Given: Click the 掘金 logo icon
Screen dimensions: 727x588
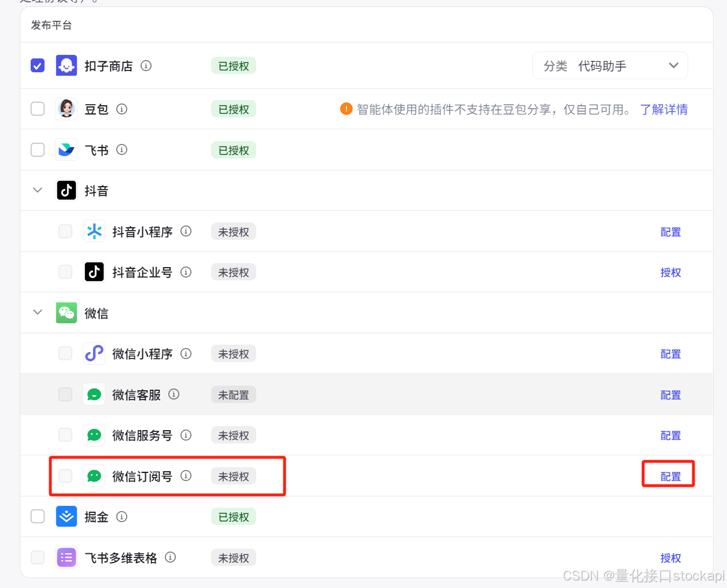Looking at the screenshot, I should (x=67, y=516).
